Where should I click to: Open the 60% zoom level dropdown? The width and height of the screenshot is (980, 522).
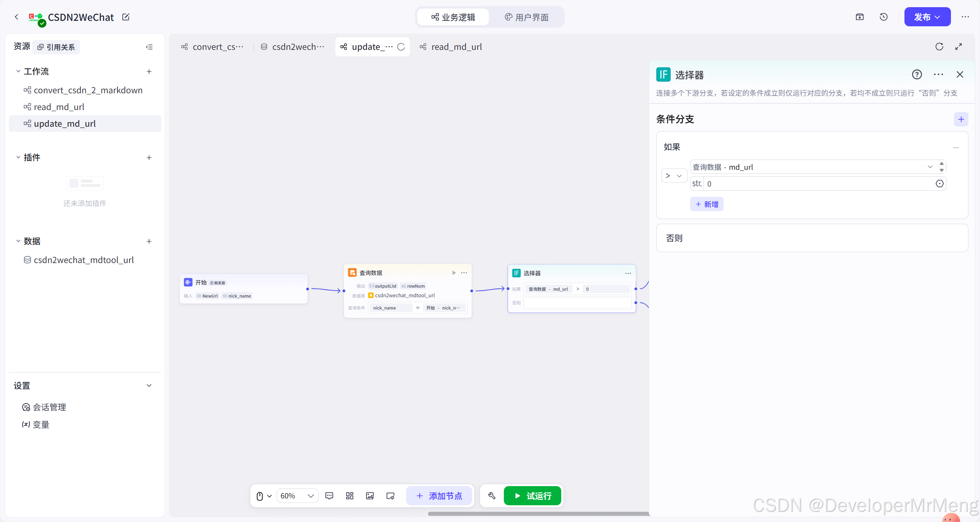click(297, 496)
